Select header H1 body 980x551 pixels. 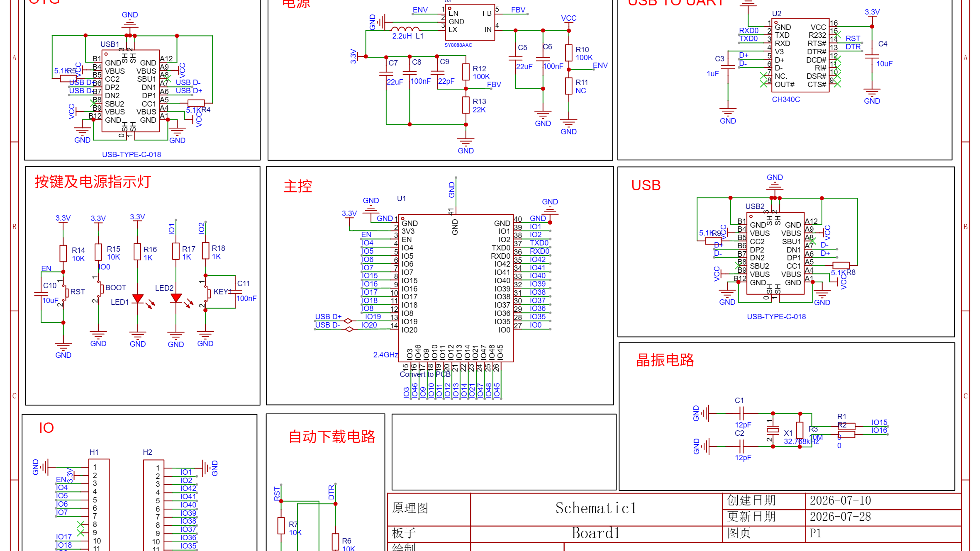pos(99,505)
